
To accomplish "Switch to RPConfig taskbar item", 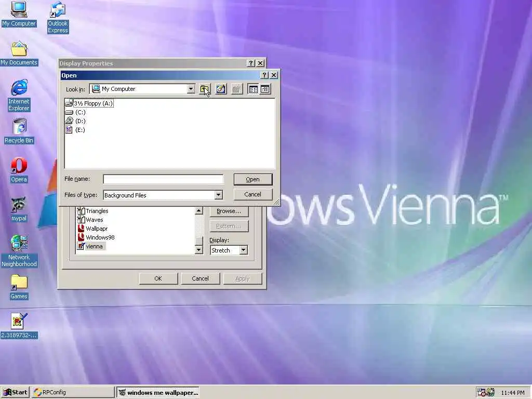I will click(73, 392).
